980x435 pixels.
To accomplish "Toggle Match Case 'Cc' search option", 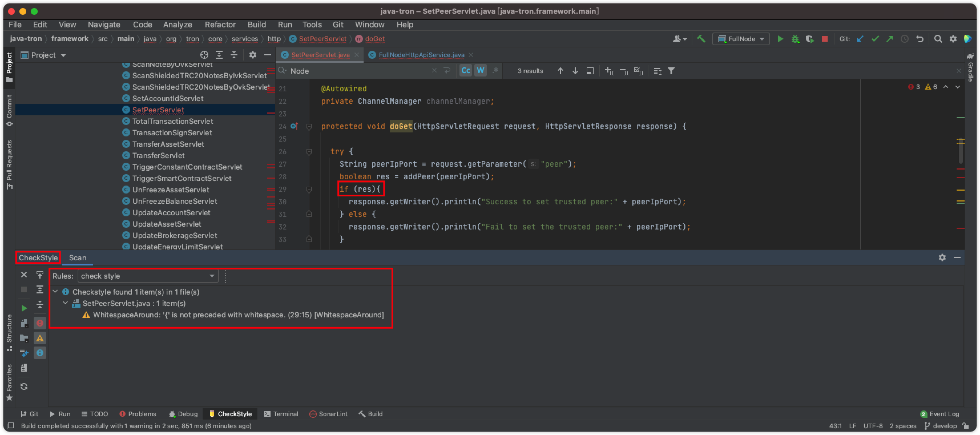I will coord(466,71).
